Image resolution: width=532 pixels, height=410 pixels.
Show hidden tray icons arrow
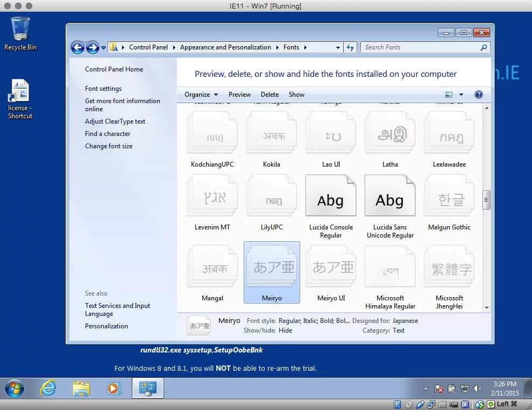[425, 389]
